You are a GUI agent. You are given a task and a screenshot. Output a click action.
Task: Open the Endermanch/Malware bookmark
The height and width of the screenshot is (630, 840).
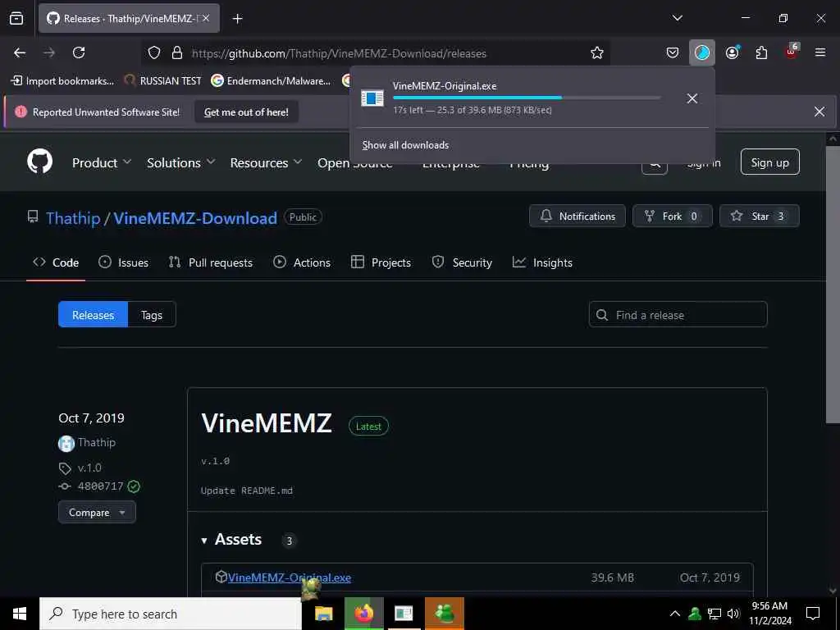coord(271,81)
